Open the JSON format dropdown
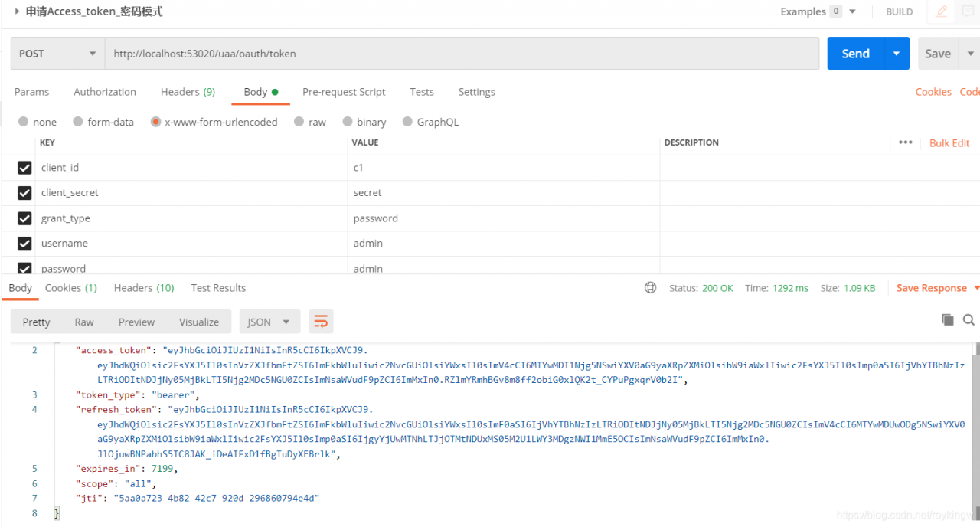980x527 pixels. coord(269,322)
